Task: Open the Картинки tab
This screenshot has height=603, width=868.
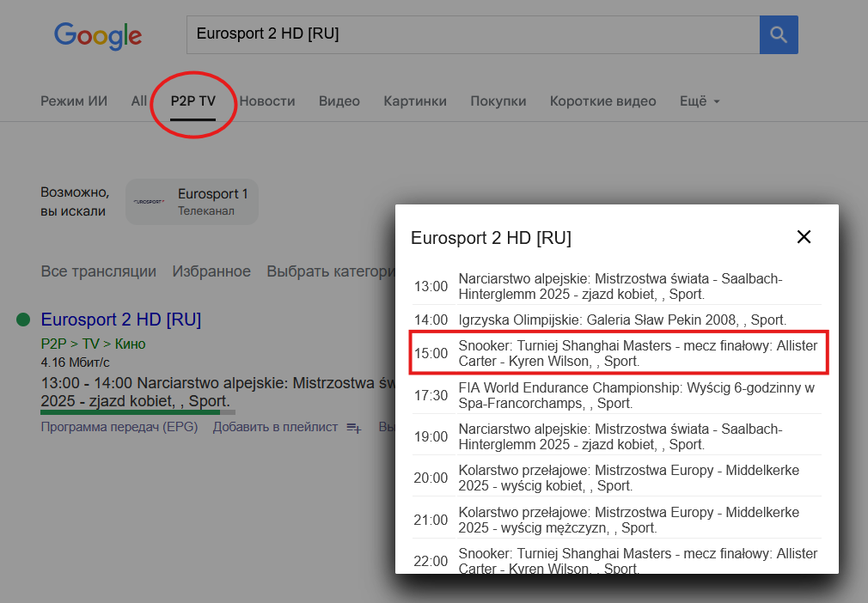Action: click(x=414, y=101)
